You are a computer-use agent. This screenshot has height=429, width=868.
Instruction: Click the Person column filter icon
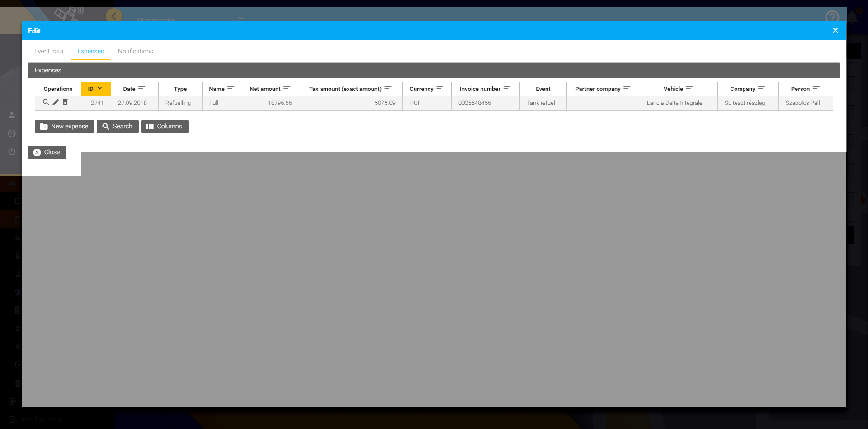coord(816,89)
